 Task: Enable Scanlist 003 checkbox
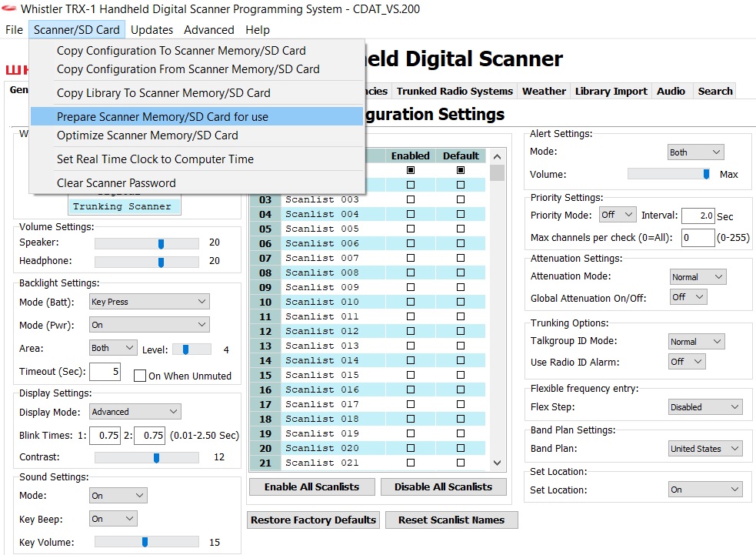click(411, 199)
